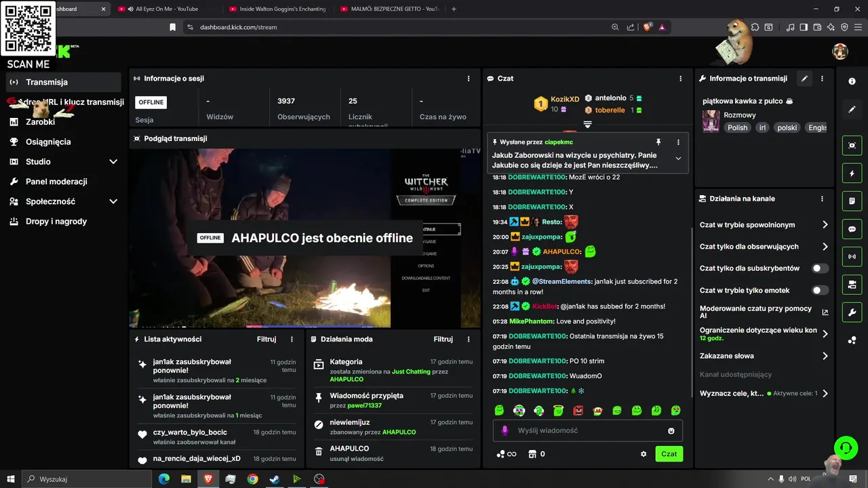
Task: Switch to Inside Walton Goggins's tab
Action: coord(278,9)
